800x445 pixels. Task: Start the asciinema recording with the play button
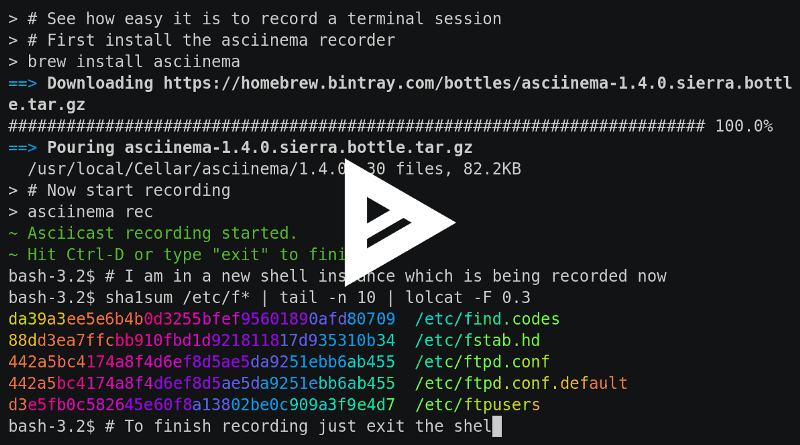tap(398, 222)
